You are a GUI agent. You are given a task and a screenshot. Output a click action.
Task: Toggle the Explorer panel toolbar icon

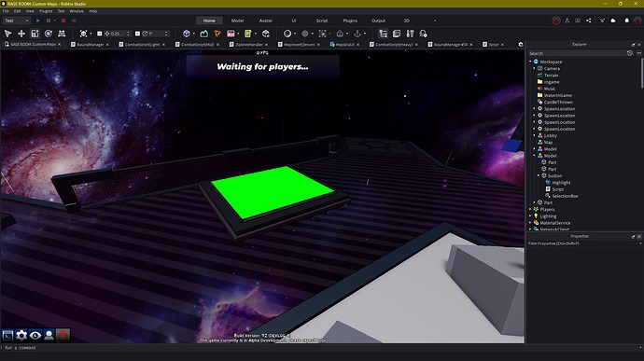pyautogui.click(x=383, y=34)
